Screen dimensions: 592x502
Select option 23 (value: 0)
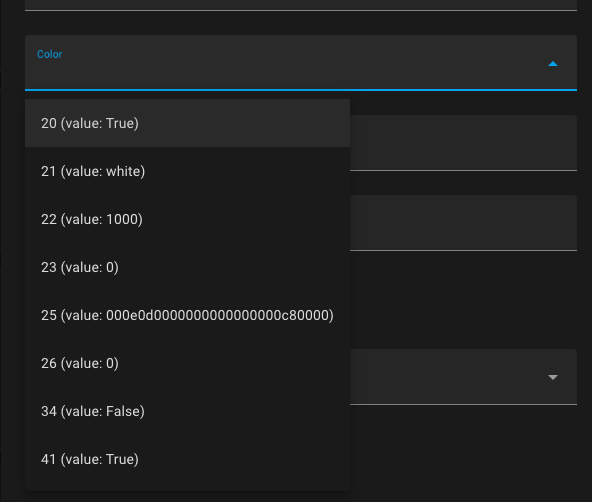[187, 267]
